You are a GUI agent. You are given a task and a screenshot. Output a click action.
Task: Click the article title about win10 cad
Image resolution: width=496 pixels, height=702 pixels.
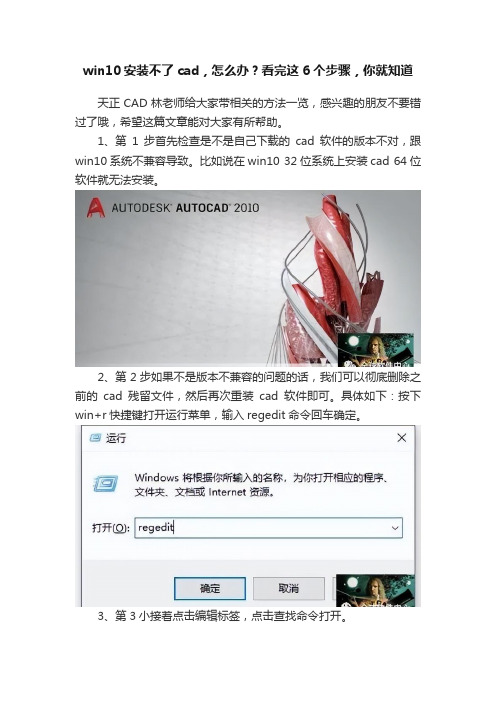pos(248,70)
